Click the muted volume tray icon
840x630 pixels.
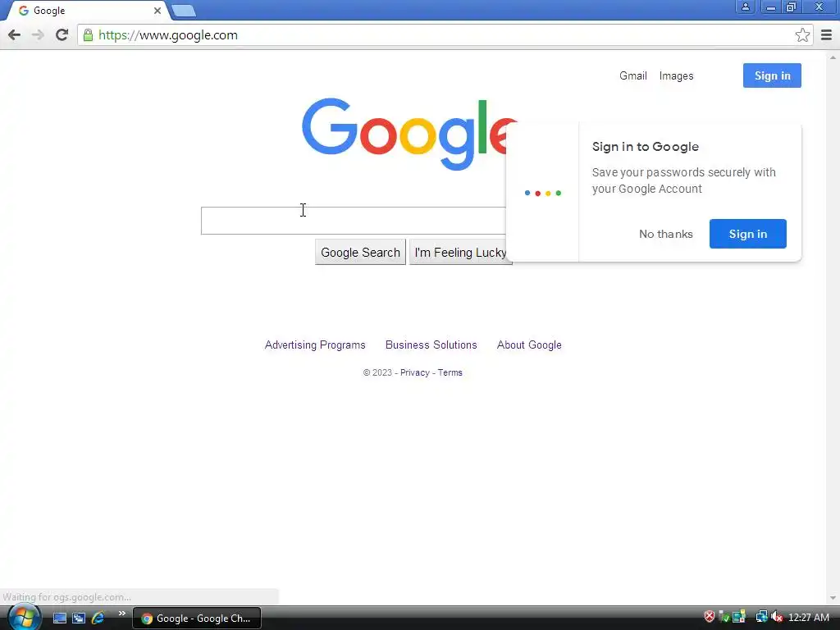pyautogui.click(x=777, y=617)
